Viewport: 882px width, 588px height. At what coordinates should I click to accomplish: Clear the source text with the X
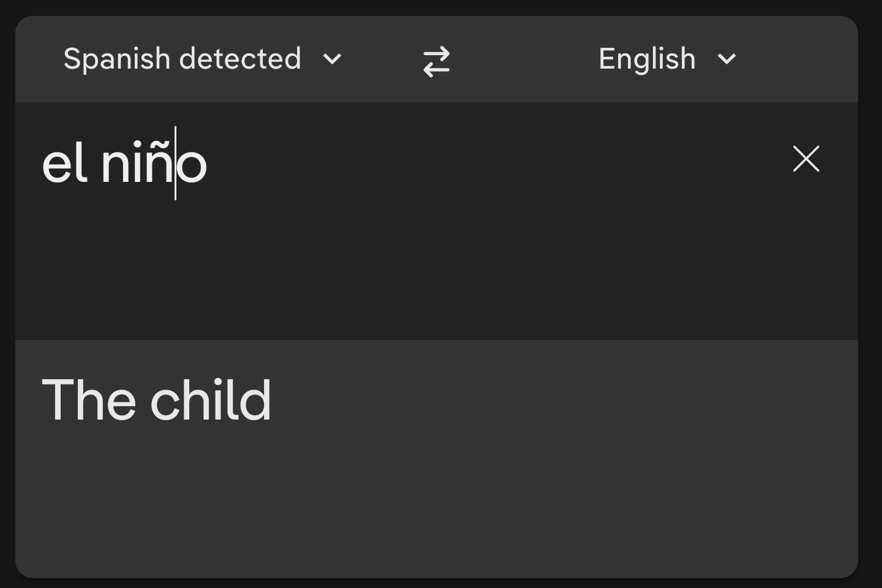pos(806,159)
